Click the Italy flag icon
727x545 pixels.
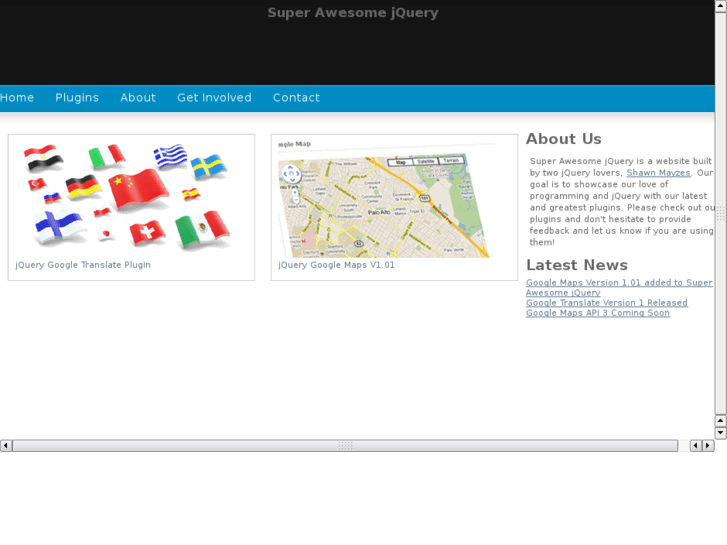coord(105,158)
